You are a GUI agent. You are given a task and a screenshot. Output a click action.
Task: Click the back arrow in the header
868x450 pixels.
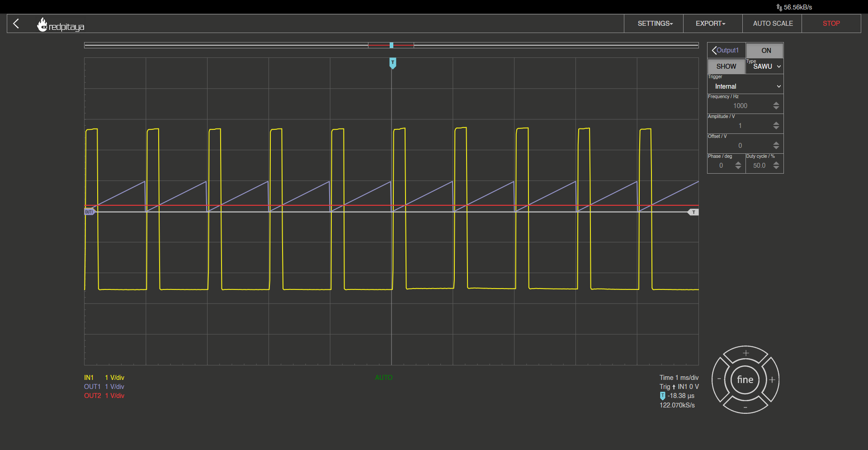click(16, 24)
